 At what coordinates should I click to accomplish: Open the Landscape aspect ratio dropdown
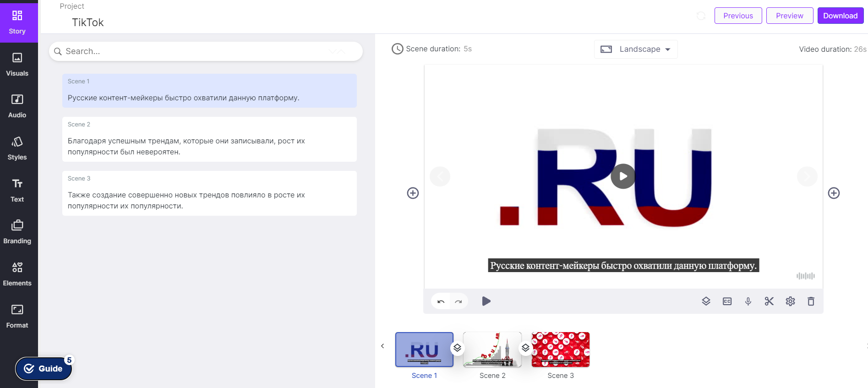point(636,49)
